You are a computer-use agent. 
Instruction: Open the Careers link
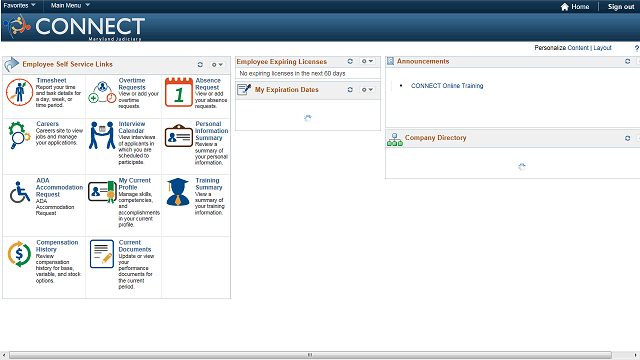click(x=47, y=124)
